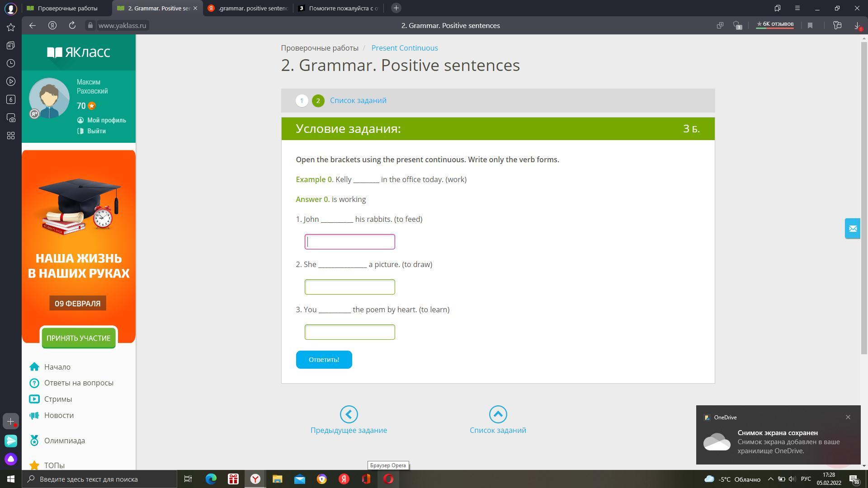Image resolution: width=868 pixels, height=488 pixels.
Task: Go to task number 1 circle
Action: pyautogui.click(x=302, y=101)
